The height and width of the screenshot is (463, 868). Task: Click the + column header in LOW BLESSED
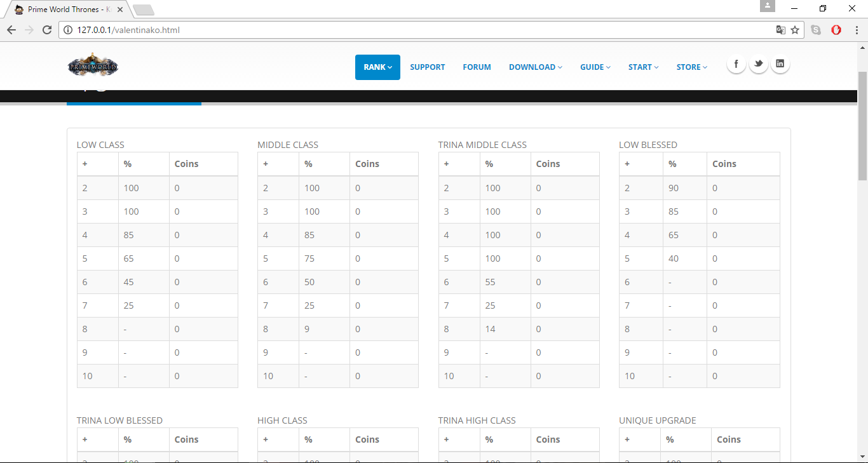pyautogui.click(x=641, y=164)
